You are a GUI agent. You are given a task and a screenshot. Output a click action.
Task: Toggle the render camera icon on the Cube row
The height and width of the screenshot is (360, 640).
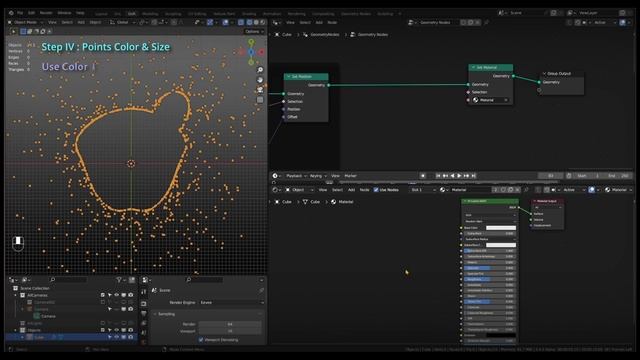(x=131, y=337)
